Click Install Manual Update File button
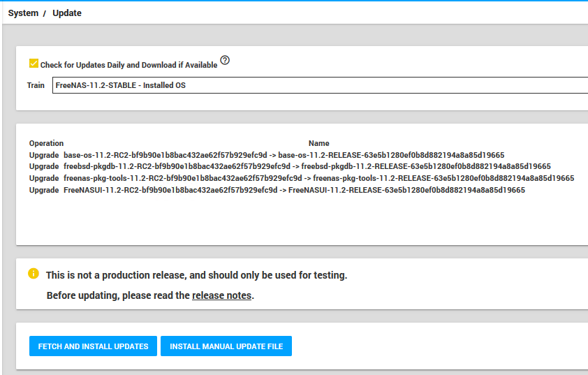The height and width of the screenshot is (375, 588). click(226, 346)
